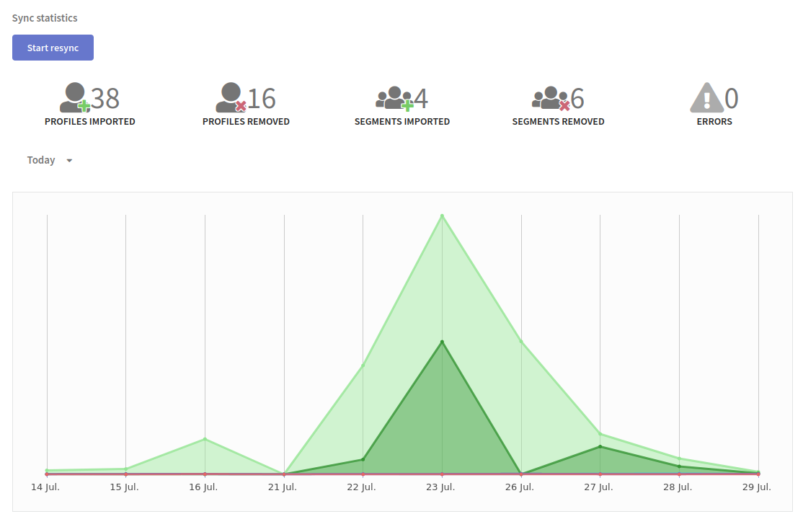Click the light green data point at 16 Jul.
This screenshot has width=803, height=532.
pyautogui.click(x=205, y=439)
